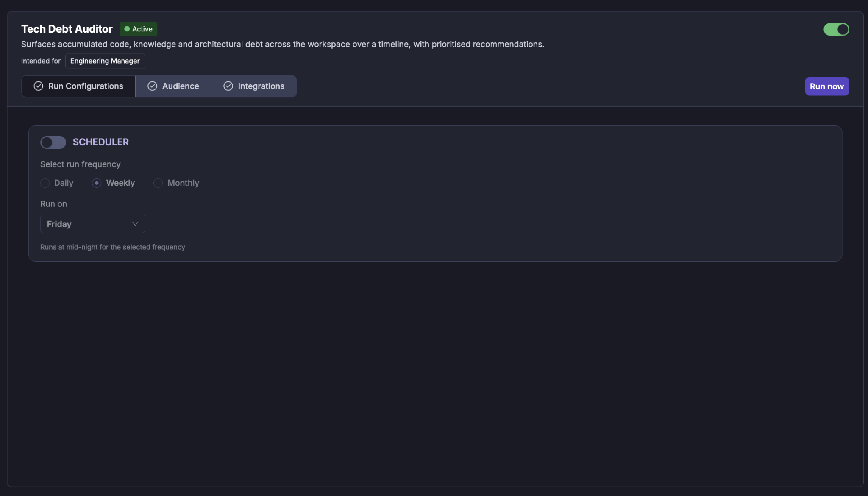This screenshot has width=868, height=496.
Task: Click the Integrations tab checkmark icon
Action: tap(228, 86)
